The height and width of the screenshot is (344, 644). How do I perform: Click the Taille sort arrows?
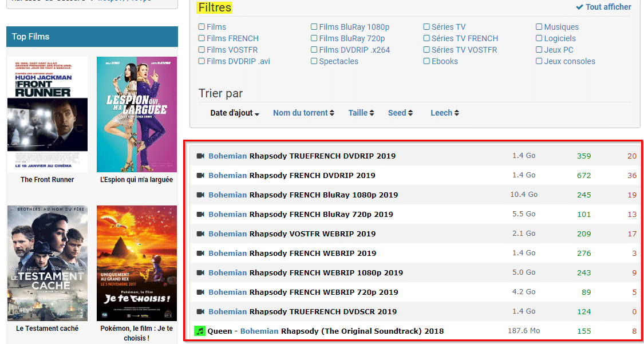[361, 113]
